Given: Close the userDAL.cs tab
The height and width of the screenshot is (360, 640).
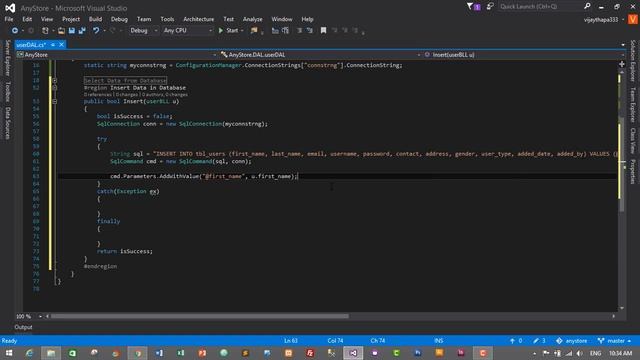Looking at the screenshot, I should (62, 44).
